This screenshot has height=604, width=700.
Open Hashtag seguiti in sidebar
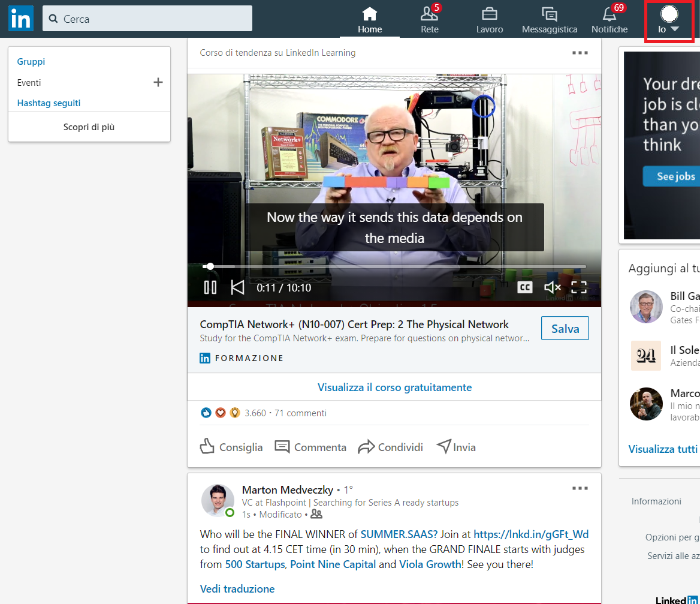pos(49,103)
